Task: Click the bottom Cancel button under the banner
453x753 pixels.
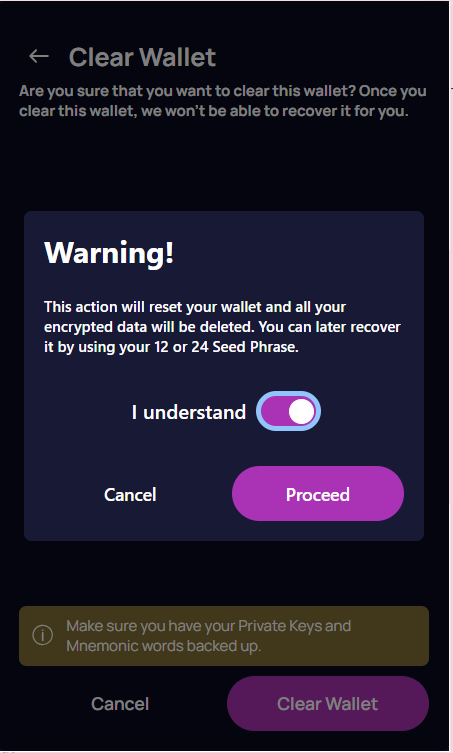Action: pyautogui.click(x=120, y=704)
